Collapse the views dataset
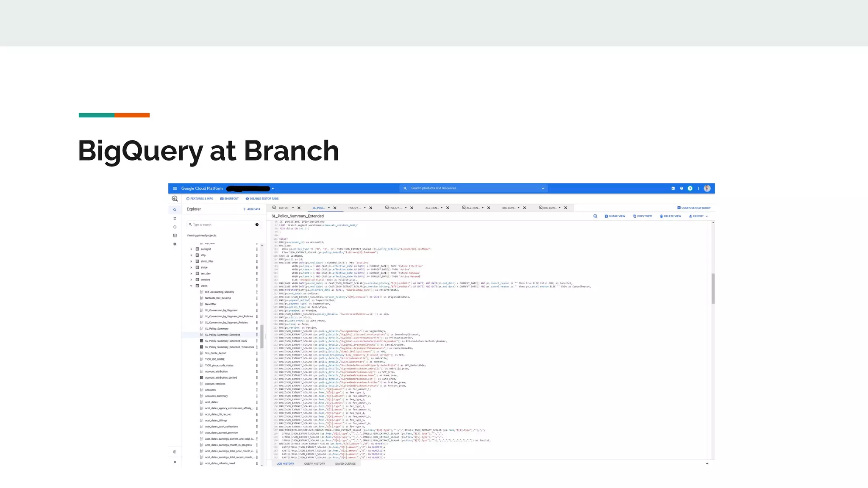Viewport: 868px width, 488px height. tap(191, 286)
